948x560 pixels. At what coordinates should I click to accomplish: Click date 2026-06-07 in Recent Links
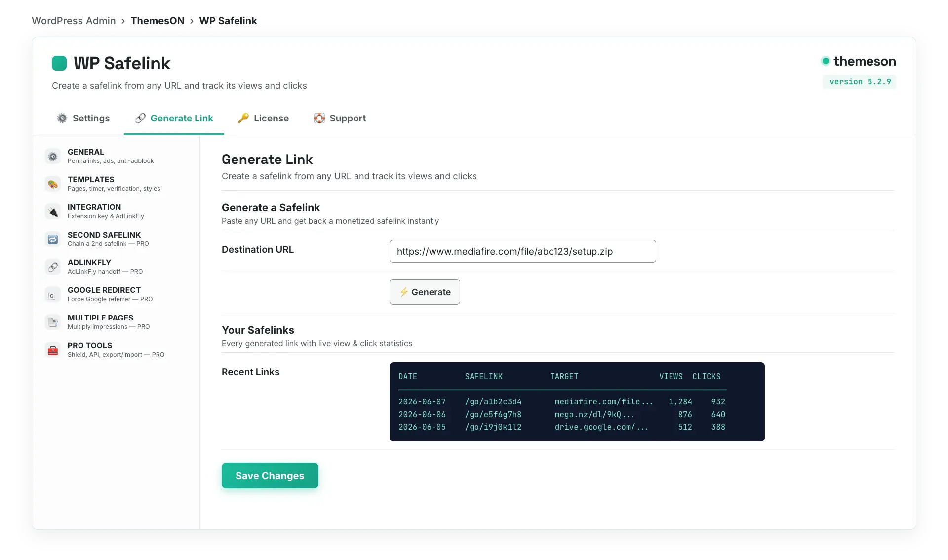(422, 401)
